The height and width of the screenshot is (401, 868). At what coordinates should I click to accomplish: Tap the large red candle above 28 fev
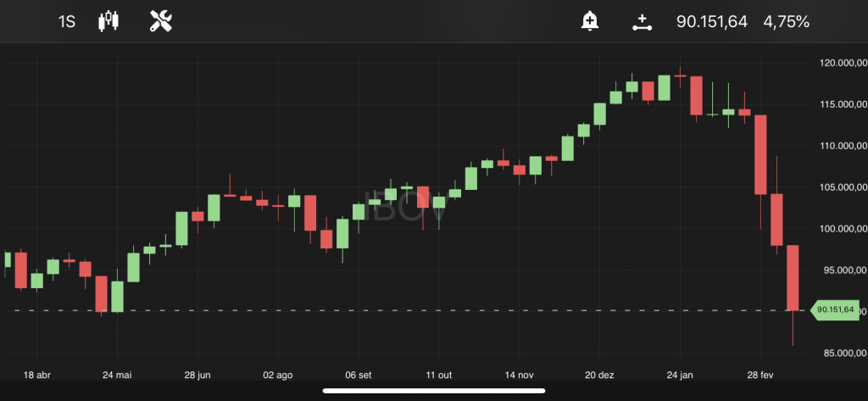click(x=760, y=154)
